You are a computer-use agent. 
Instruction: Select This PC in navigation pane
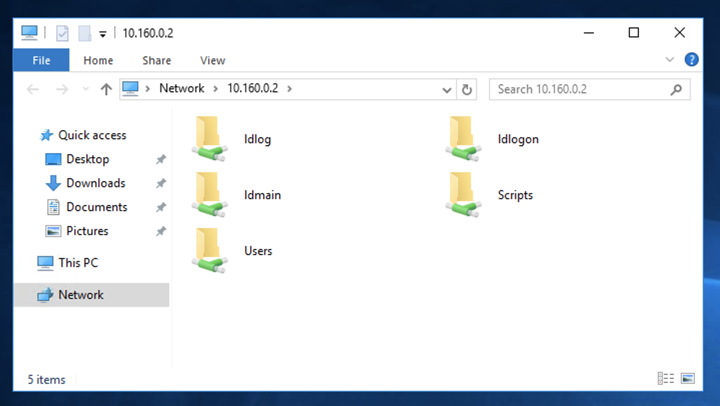point(77,263)
